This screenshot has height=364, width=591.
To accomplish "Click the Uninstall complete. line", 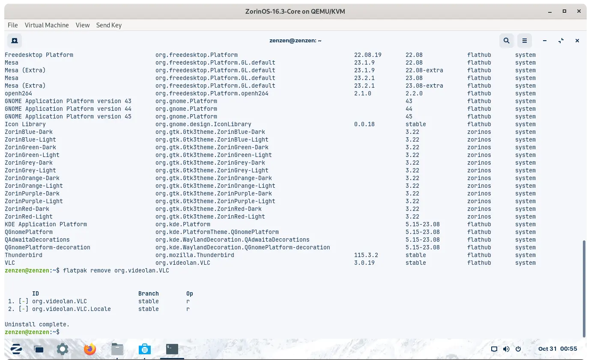I will click(37, 325).
